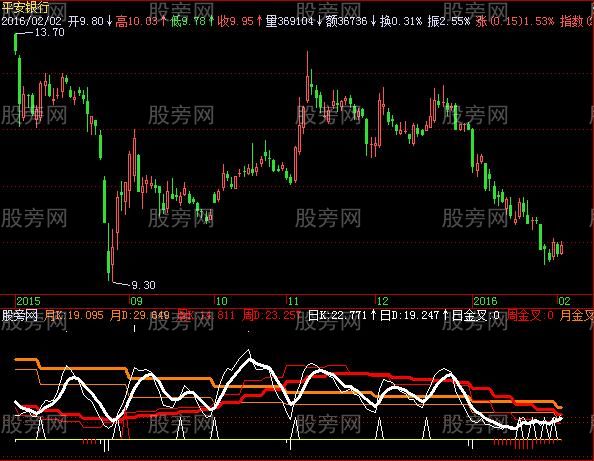Select the 12 month marker on the axis
The width and height of the screenshot is (594, 461).
tap(383, 301)
